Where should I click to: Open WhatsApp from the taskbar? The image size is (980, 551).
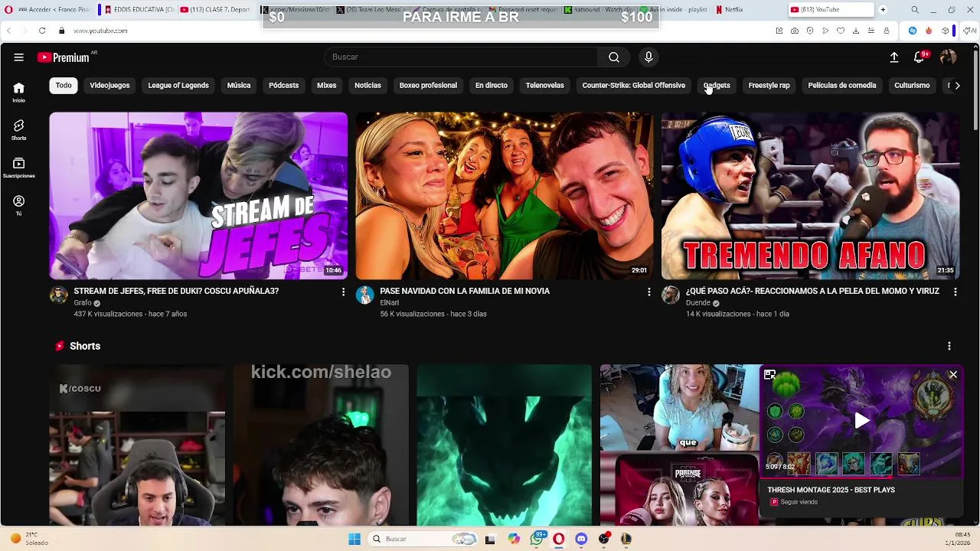537,539
